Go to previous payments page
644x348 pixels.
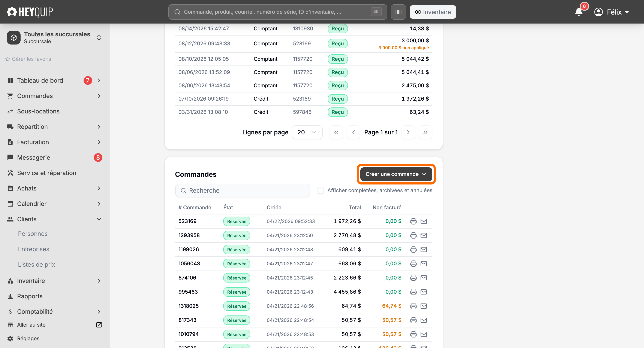pos(353,132)
